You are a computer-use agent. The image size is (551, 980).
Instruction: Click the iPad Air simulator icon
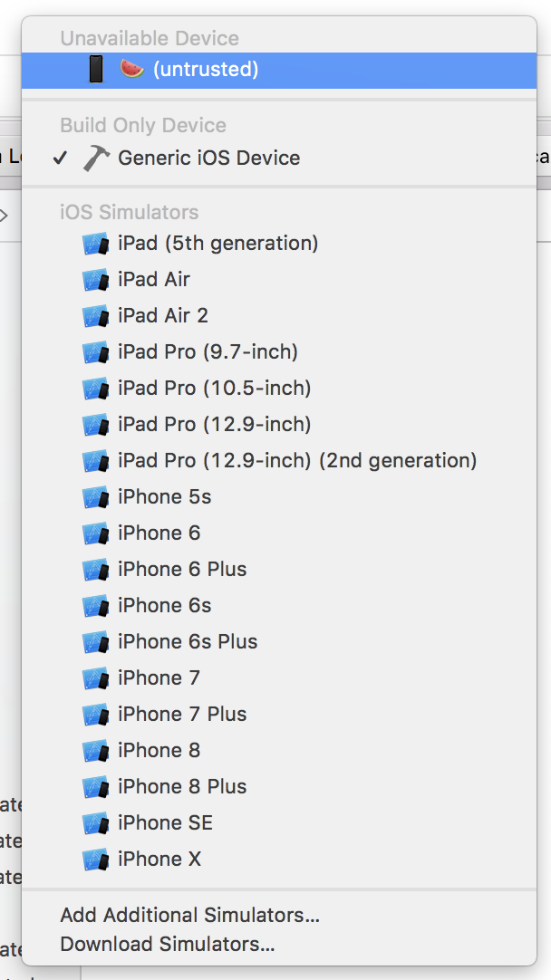click(95, 280)
